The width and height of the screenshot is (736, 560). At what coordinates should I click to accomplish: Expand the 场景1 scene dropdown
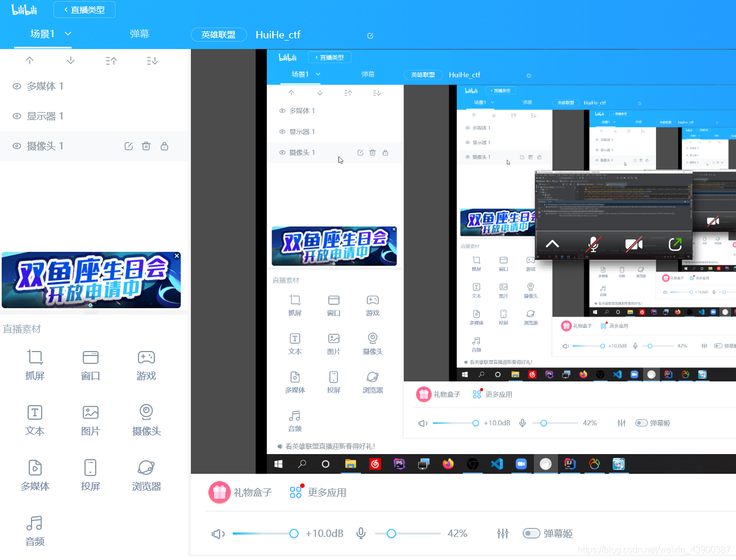click(x=68, y=34)
